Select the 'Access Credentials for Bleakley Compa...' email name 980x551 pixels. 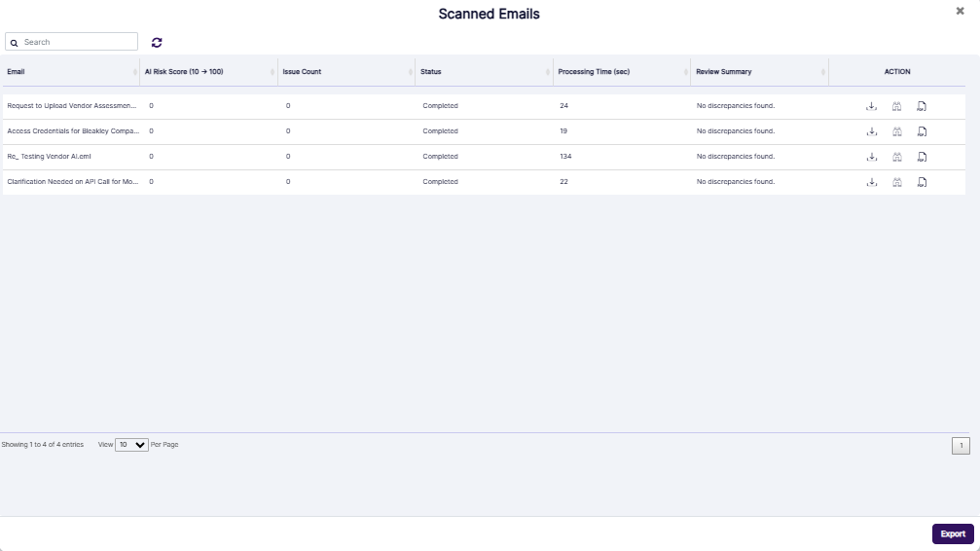point(73,130)
